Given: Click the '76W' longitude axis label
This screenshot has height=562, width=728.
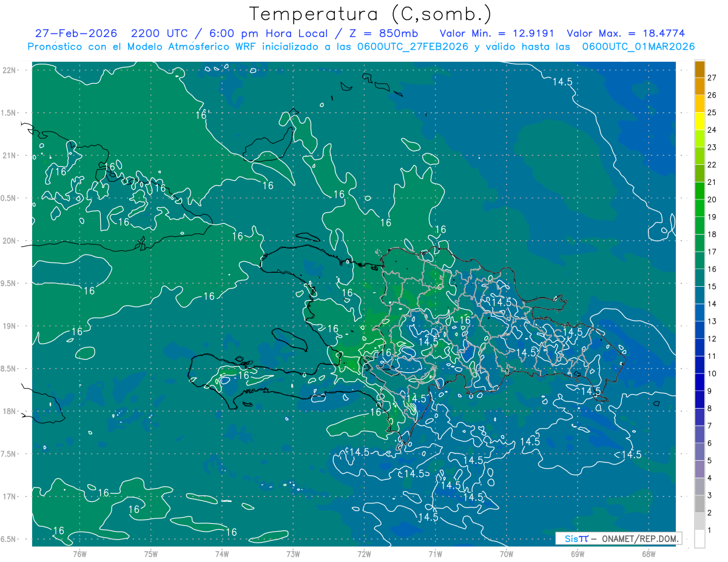Looking at the screenshot, I should 79,554.
